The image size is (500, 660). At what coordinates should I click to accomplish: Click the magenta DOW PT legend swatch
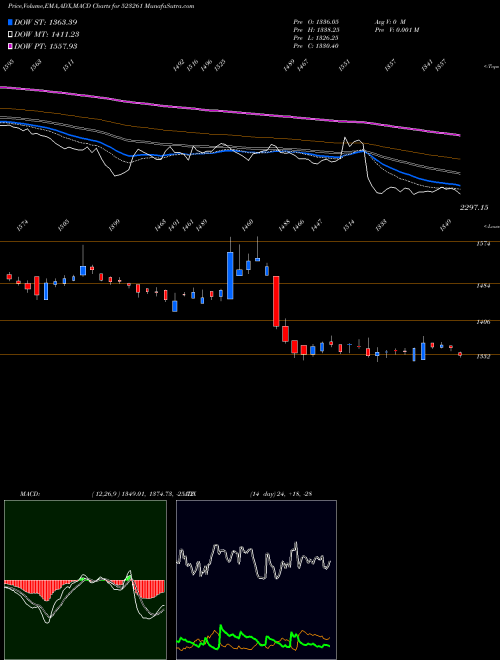point(10,46)
